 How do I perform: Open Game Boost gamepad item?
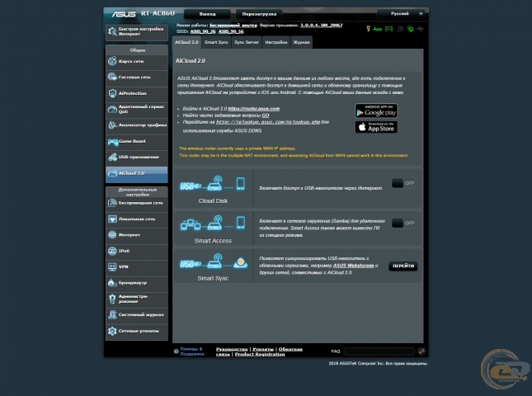(136, 141)
